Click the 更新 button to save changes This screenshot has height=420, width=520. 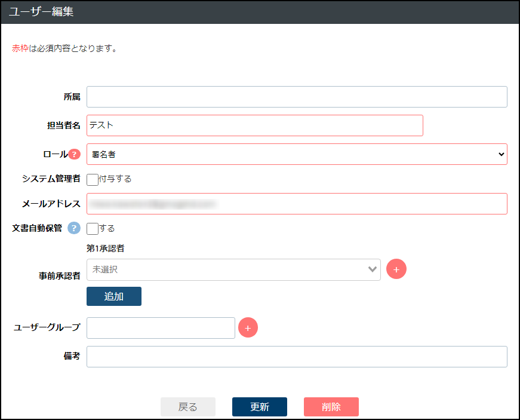point(259,407)
